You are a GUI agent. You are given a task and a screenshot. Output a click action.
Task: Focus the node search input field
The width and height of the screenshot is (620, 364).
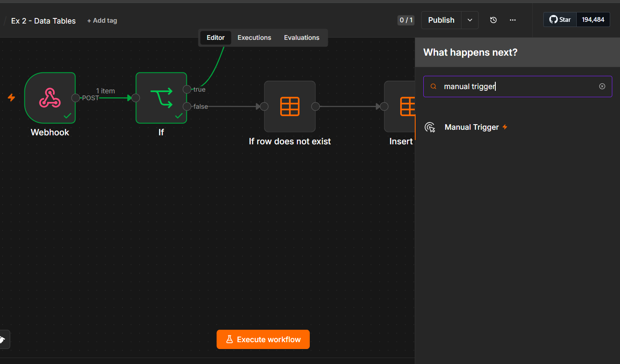point(518,87)
